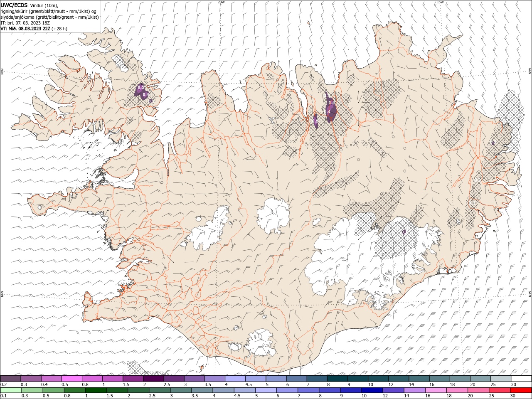Viewport: 532px width, 399px height.
Task: Select the 8 dark teal swatch, upper legend row
Action: pyautogui.click(x=337, y=379)
